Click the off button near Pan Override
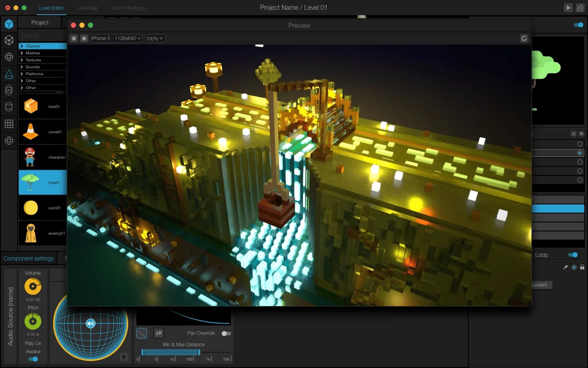The image size is (588, 368). [x=158, y=333]
